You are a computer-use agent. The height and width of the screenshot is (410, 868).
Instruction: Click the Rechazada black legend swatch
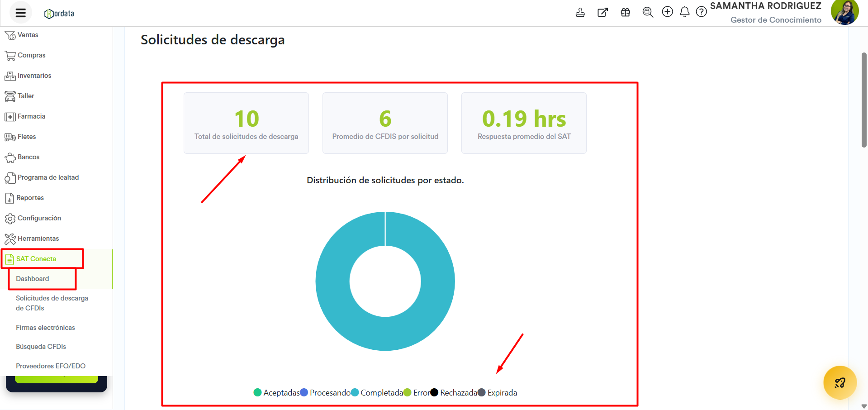(434, 393)
